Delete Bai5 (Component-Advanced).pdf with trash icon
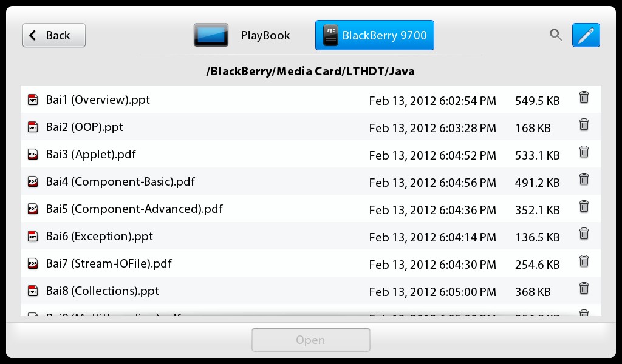The height and width of the screenshot is (364, 622). click(x=584, y=206)
